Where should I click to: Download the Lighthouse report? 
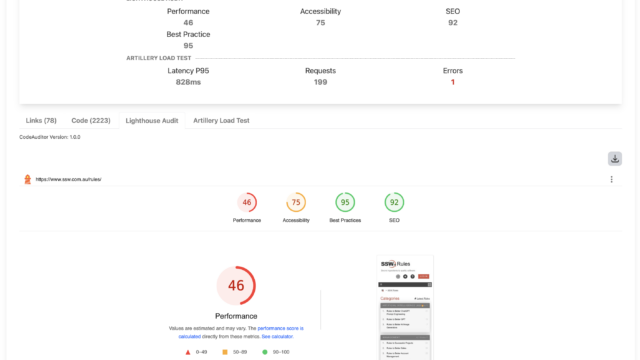pyautogui.click(x=615, y=159)
